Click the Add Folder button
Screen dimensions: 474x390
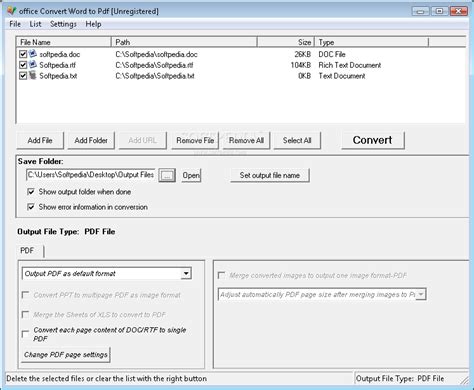91,140
